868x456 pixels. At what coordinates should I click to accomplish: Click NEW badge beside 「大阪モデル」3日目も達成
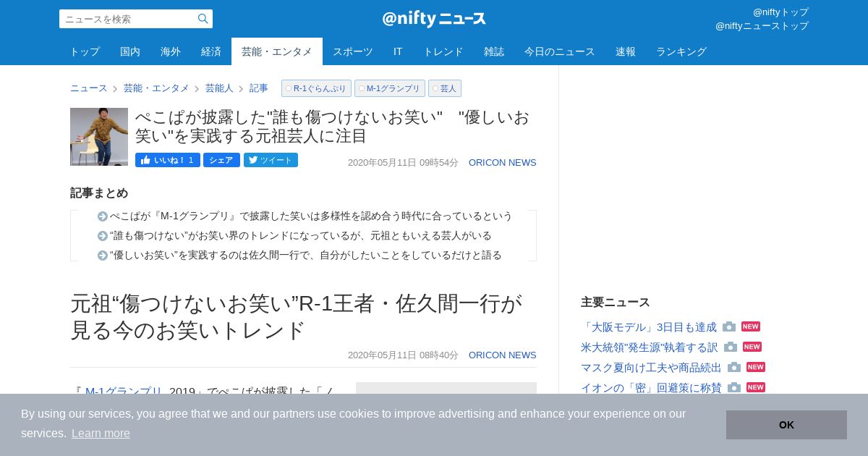click(751, 327)
